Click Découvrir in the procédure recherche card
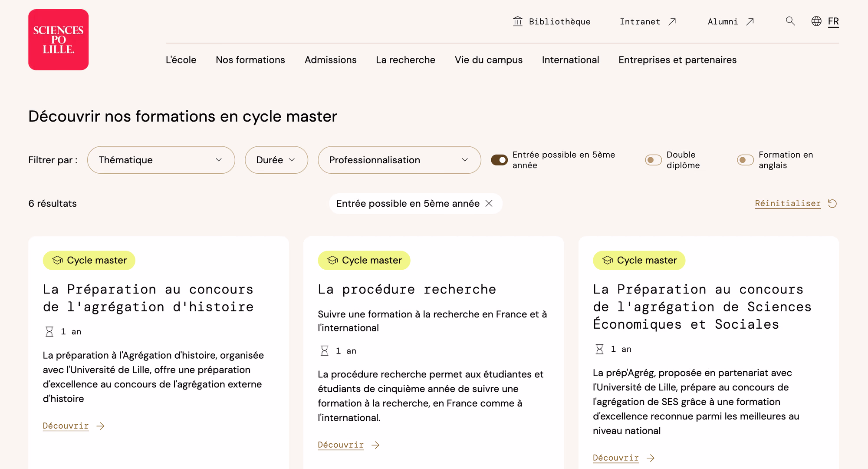The image size is (868, 469). click(x=341, y=445)
